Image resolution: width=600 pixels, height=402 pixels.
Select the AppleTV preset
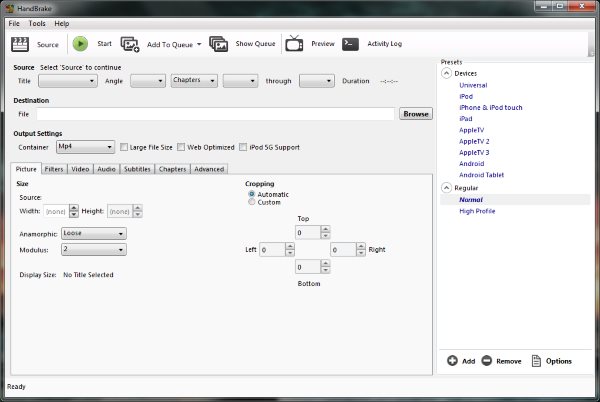[471, 130]
